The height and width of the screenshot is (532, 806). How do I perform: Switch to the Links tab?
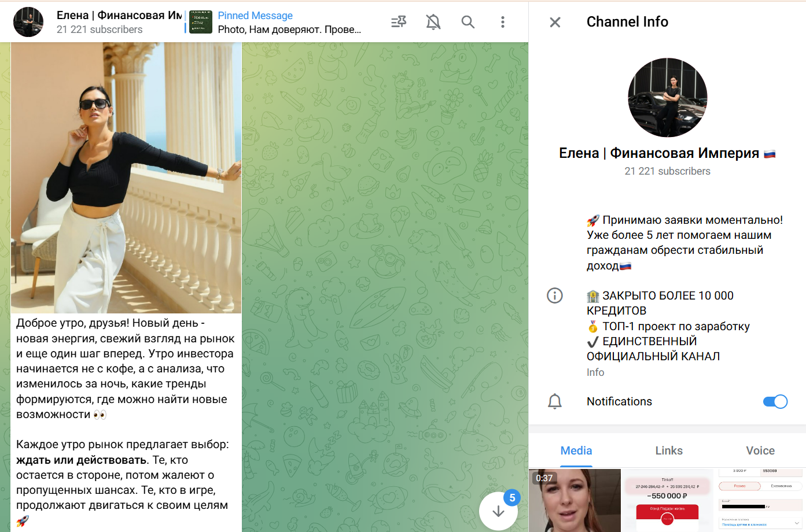click(668, 450)
